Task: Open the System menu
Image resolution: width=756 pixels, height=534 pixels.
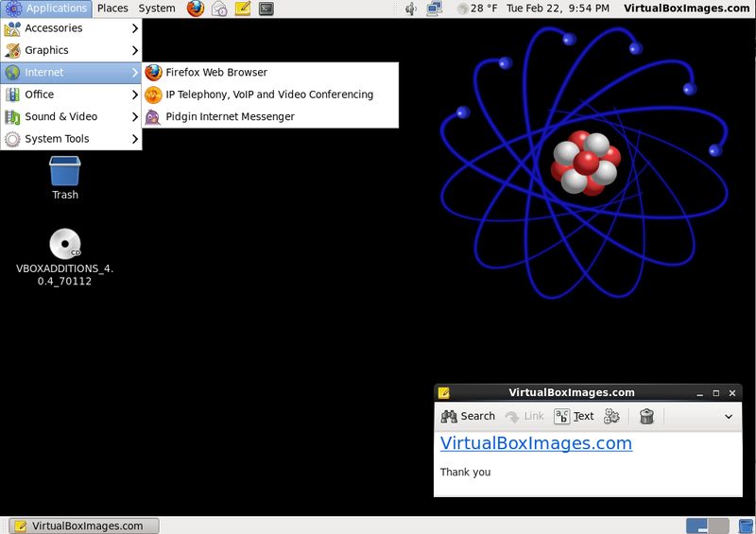Action: tap(157, 9)
